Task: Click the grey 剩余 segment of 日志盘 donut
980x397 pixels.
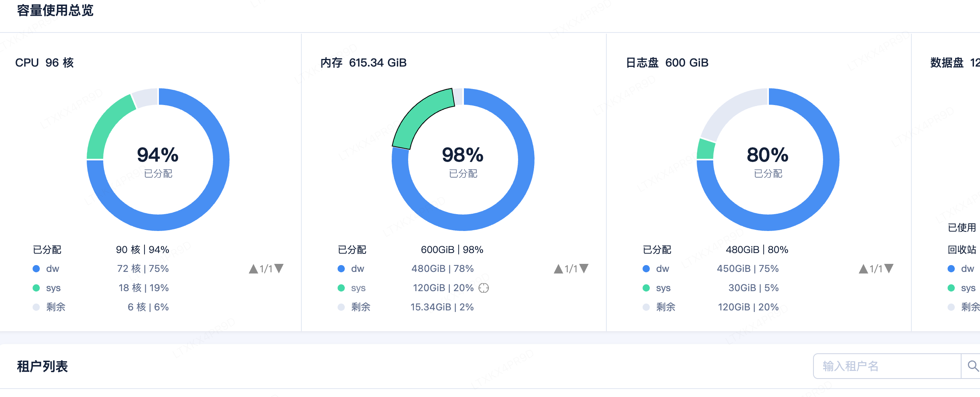Action: (x=730, y=110)
